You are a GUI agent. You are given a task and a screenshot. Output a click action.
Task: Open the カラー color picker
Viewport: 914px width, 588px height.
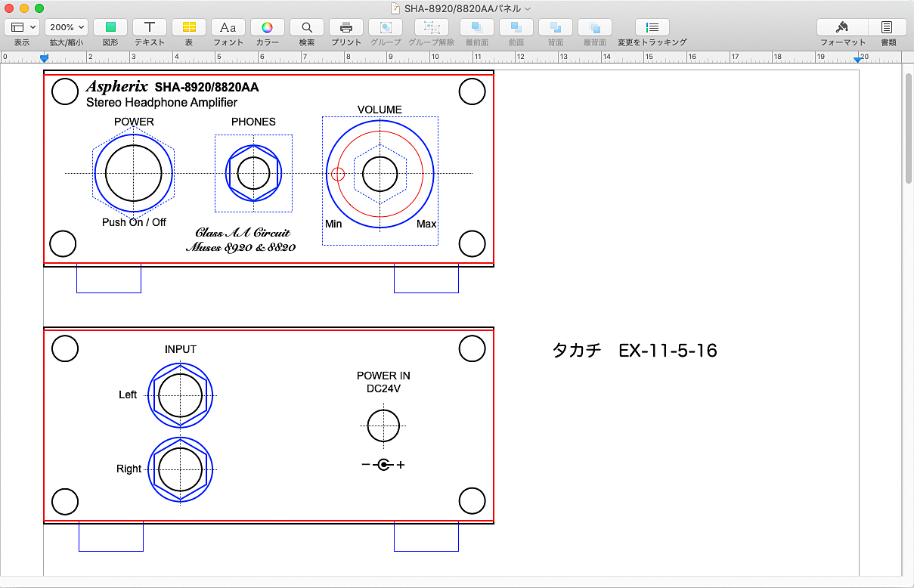point(268,27)
